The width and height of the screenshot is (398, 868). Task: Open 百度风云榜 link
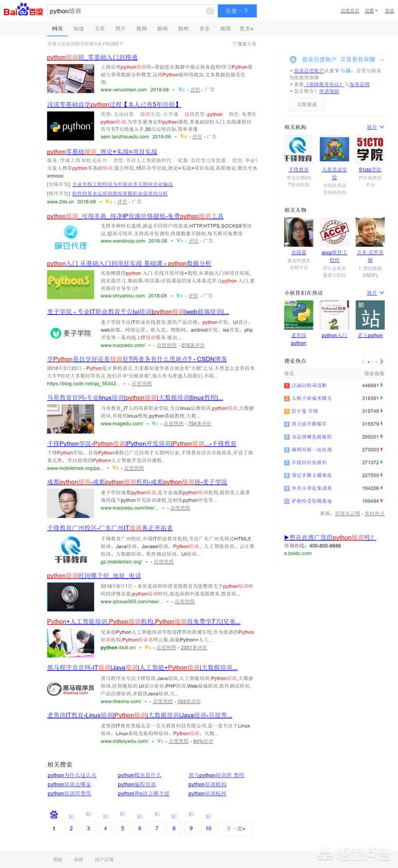[x=348, y=513]
